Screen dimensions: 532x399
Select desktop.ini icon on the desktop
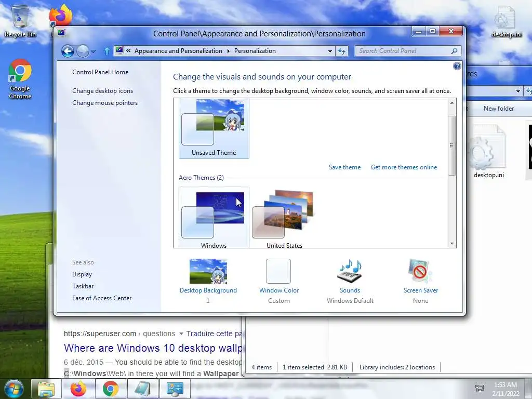(x=506, y=22)
